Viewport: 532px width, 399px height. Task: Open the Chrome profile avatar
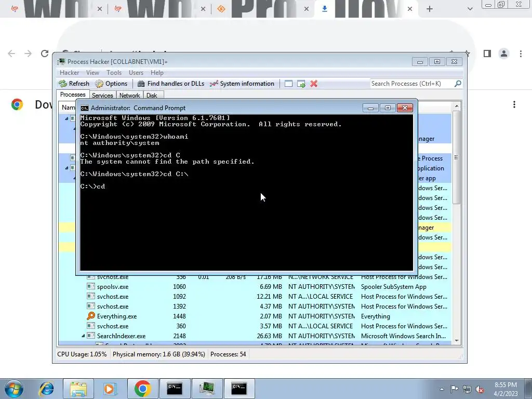(504, 54)
